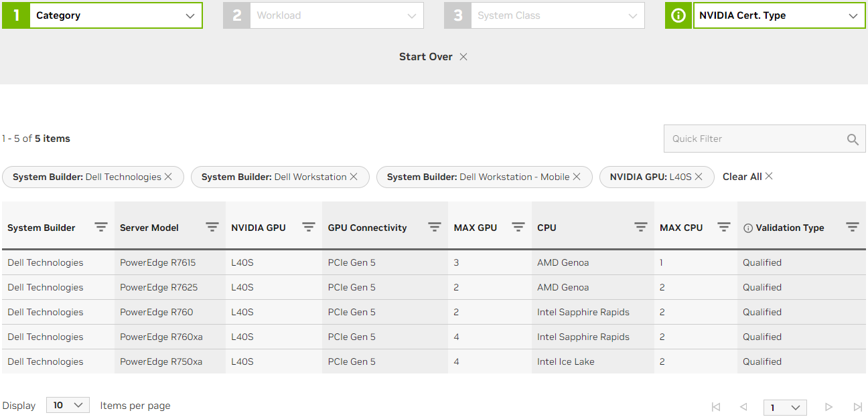Open the page number dropdown showing 1
The image size is (868, 419).
(785, 407)
